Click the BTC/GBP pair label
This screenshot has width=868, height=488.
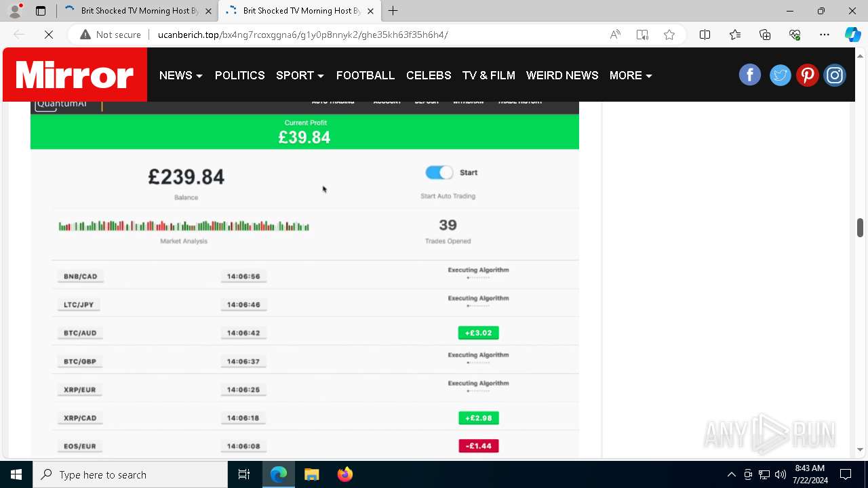point(80,362)
